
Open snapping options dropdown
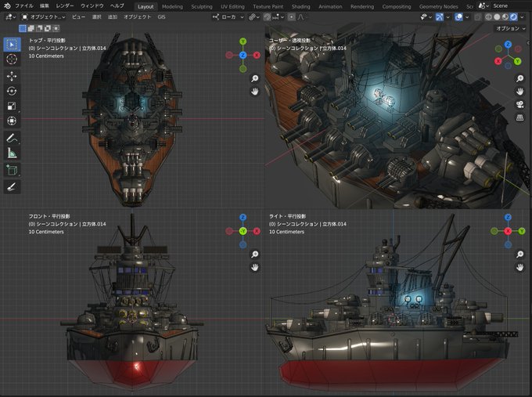click(279, 17)
